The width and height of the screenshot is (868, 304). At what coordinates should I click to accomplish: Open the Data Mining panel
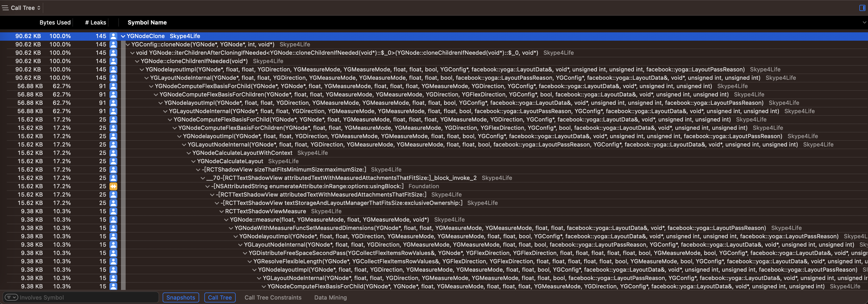330,297
